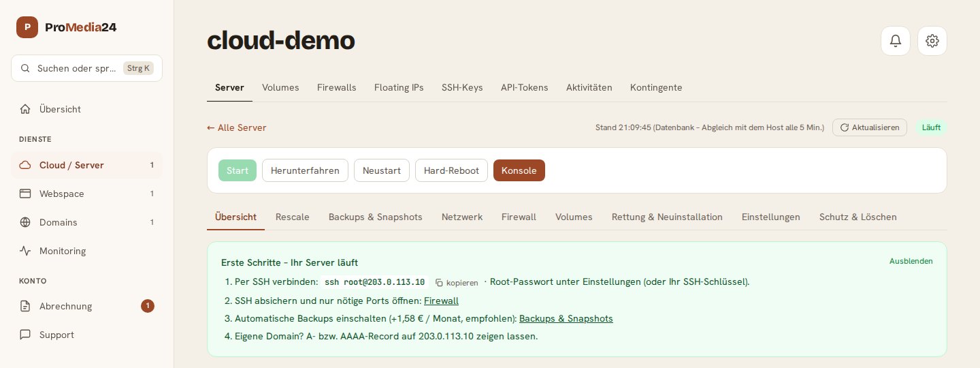Click the Neustart button
This screenshot has height=368, width=980.
tap(382, 170)
